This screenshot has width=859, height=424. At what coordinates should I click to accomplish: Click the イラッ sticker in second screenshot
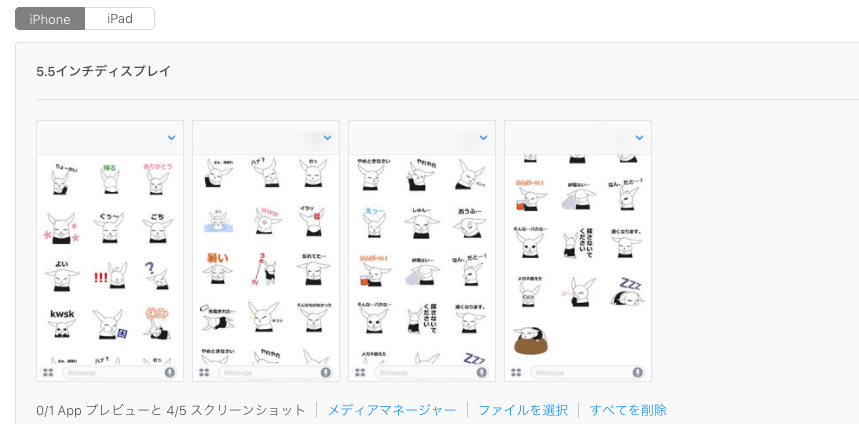(313, 220)
